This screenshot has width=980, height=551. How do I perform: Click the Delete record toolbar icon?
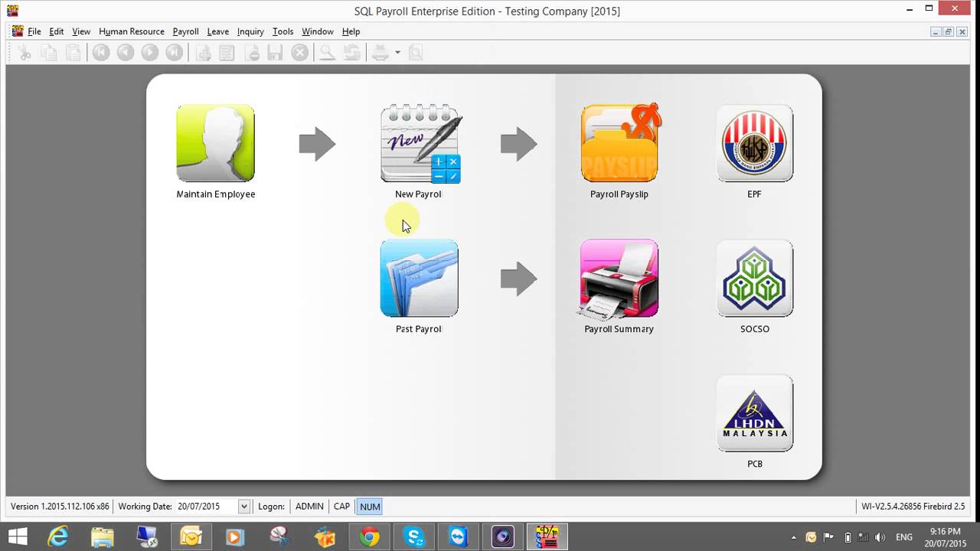point(251,52)
